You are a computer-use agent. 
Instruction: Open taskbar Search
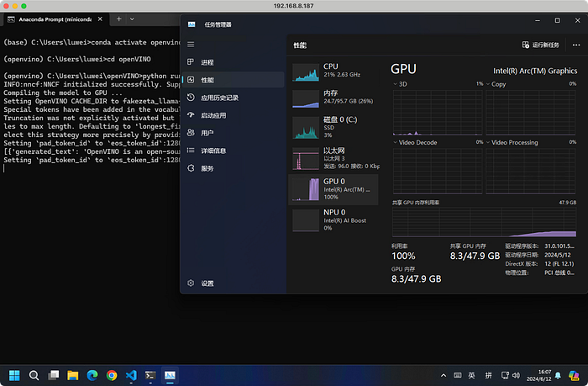point(34,375)
